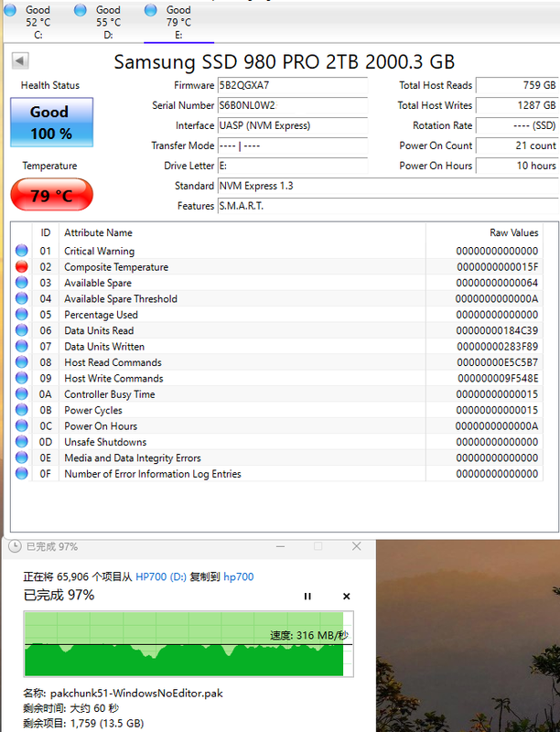Click the Features field S.M.A.R.T.
The height and width of the screenshot is (732, 560).
[x=388, y=206]
